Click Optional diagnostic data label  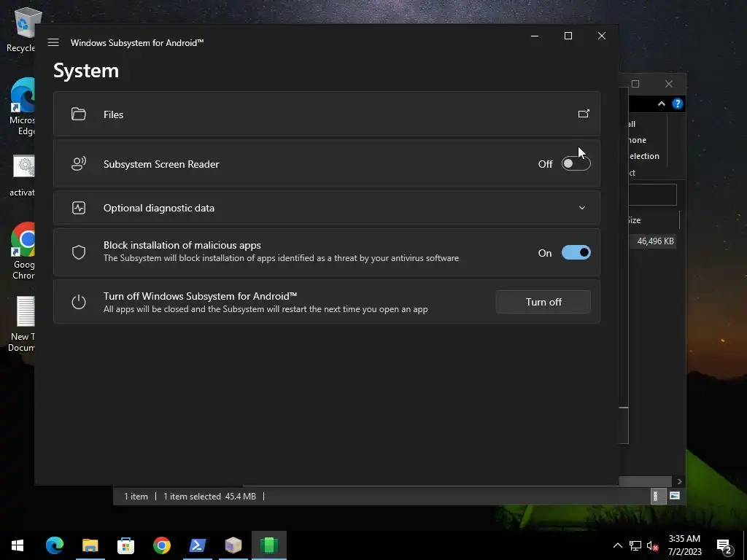[158, 208]
